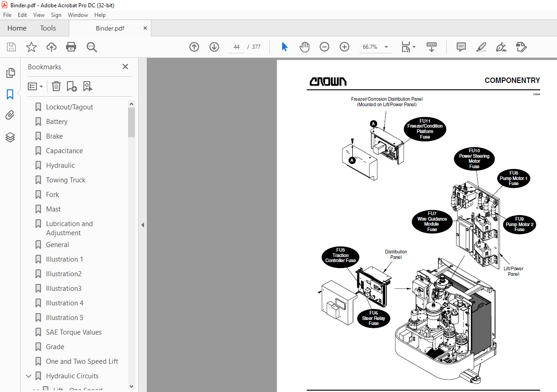Open the Fill & Sign tool
The height and width of the screenshot is (392, 557).
point(501,47)
